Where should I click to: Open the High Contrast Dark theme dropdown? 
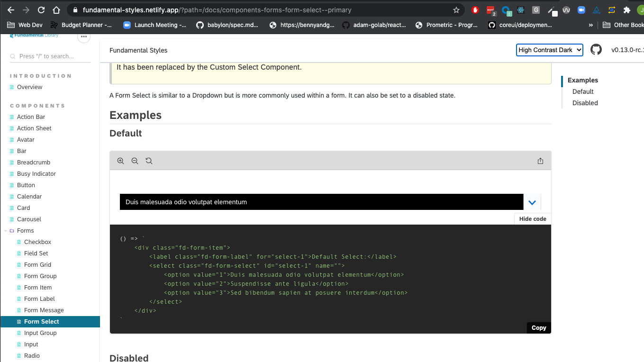549,50
